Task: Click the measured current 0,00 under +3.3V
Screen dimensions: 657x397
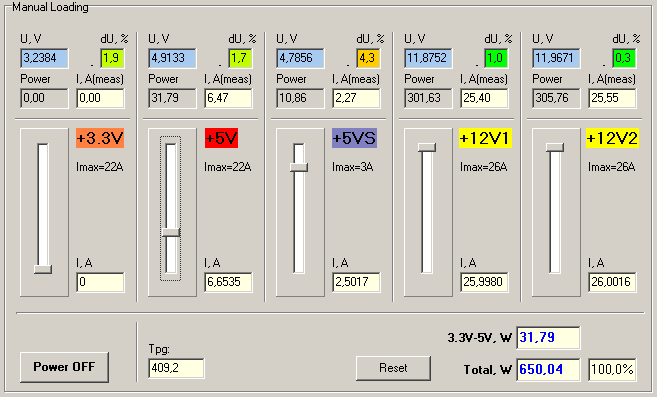Action: tap(100, 98)
